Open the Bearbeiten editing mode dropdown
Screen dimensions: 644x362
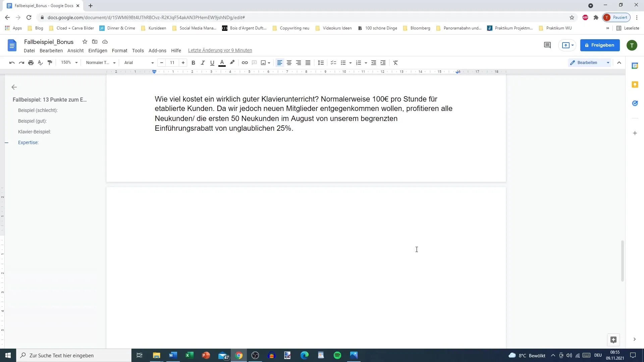coord(589,63)
